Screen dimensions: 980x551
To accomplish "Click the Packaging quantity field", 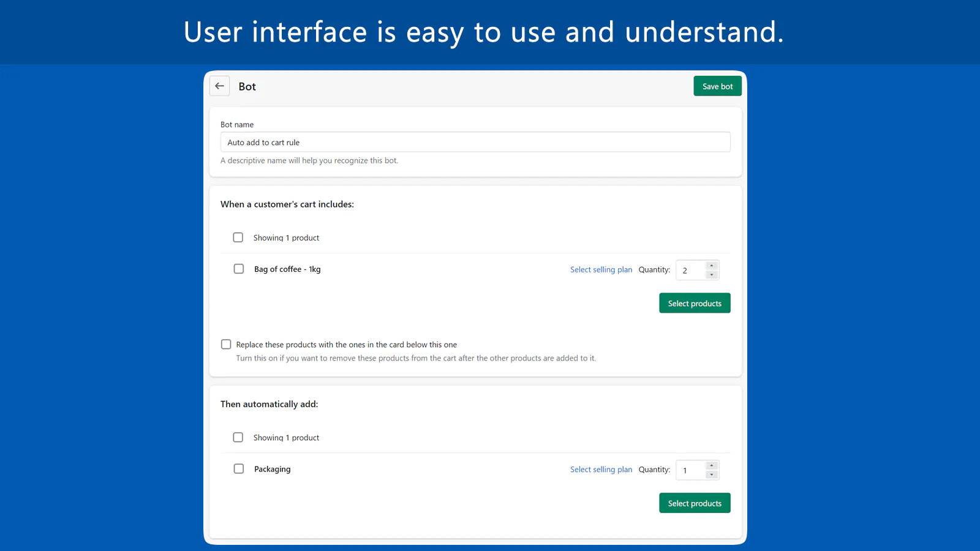I will tap(690, 470).
